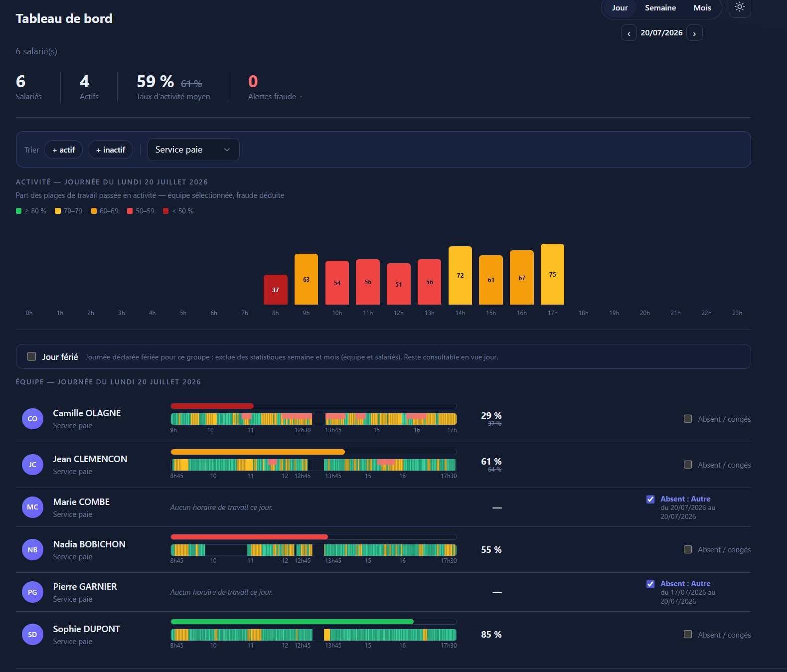The height and width of the screenshot is (672, 787).
Task: Click Camille OLAGNE's red activity progress bar
Action: coord(212,406)
